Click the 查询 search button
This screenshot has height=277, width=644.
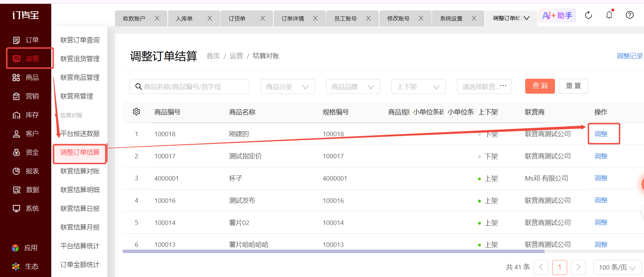pyautogui.click(x=540, y=86)
